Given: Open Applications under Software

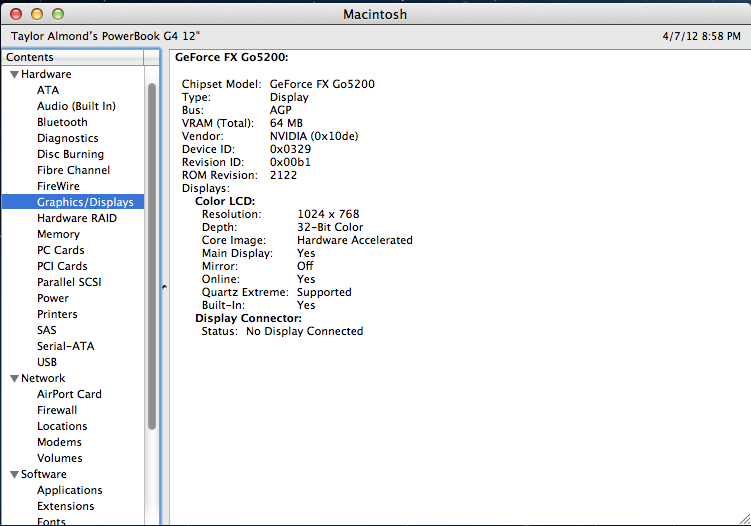Looking at the screenshot, I should click(x=69, y=490).
